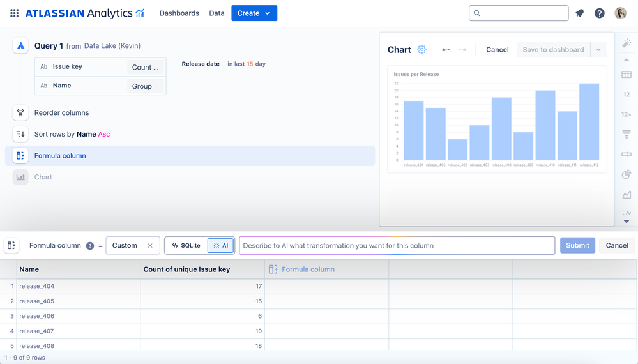Open the Group aggregation for Name
The height and width of the screenshot is (364, 638).
coord(145,86)
